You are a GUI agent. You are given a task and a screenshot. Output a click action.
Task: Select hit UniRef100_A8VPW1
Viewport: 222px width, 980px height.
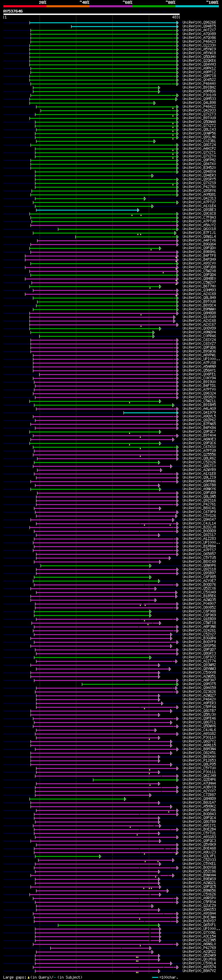click(x=199, y=355)
